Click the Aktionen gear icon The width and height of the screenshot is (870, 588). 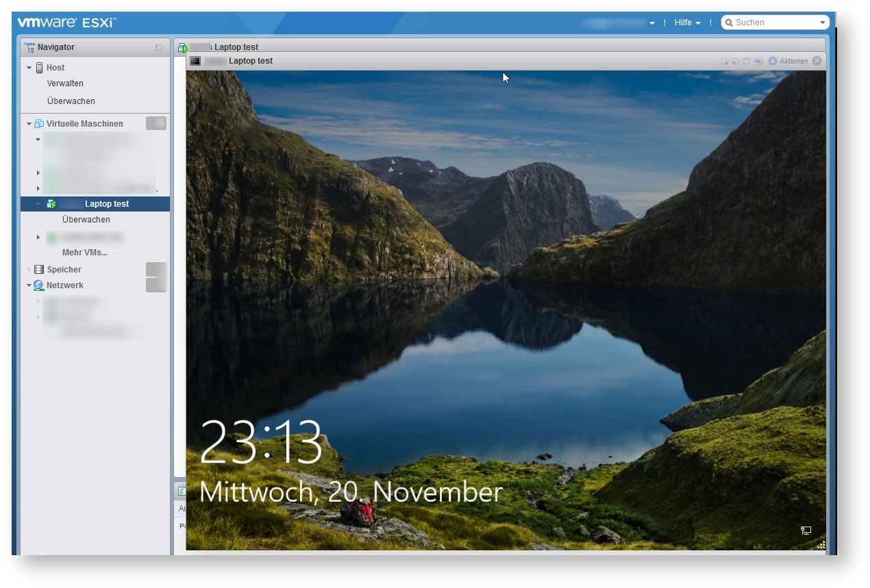pyautogui.click(x=773, y=61)
